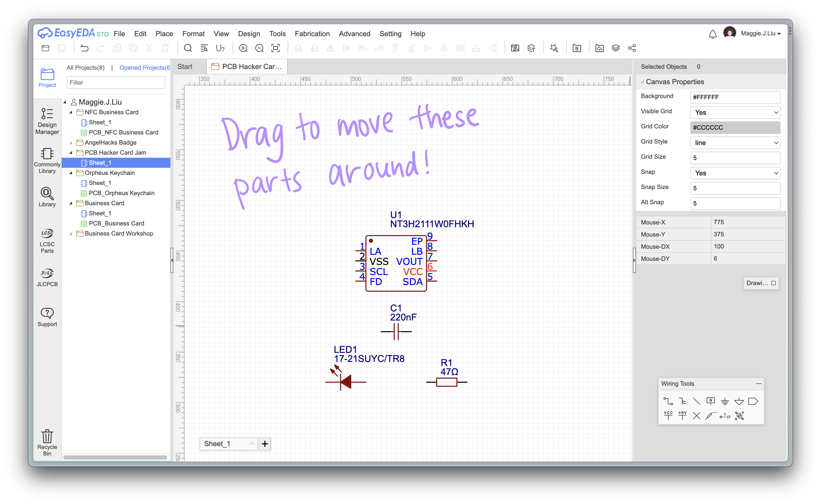Minimize the Wiring Tools panel
Screen dimensions: 821x504
pos(758,384)
